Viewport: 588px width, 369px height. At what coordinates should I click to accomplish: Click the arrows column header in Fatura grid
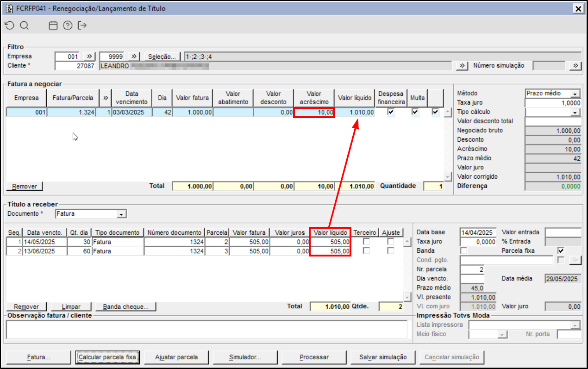(106, 98)
